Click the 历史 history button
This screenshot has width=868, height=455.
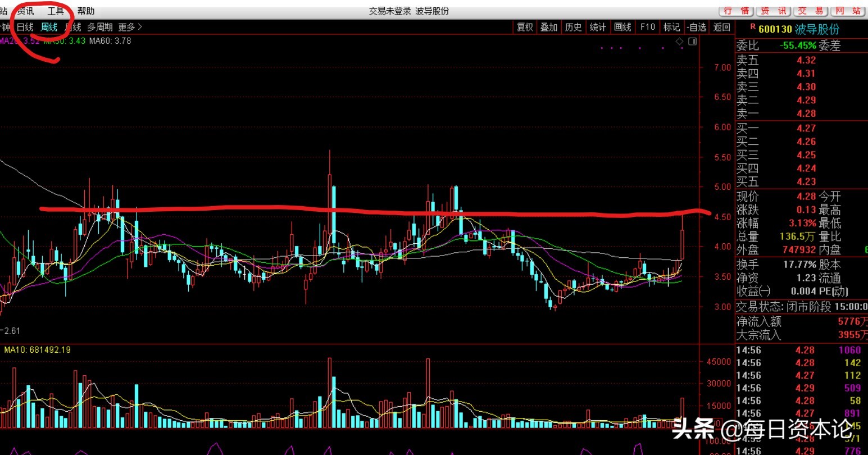573,27
